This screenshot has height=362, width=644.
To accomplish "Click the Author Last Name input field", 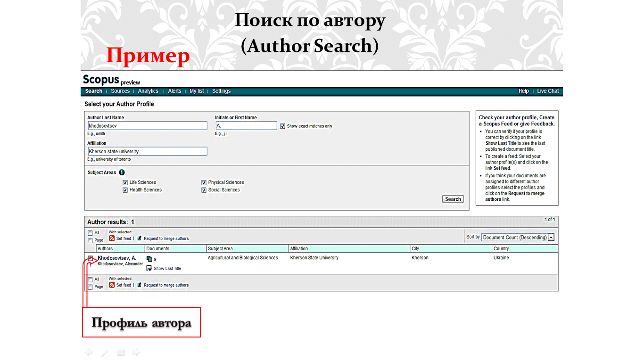I will pyautogui.click(x=148, y=126).
